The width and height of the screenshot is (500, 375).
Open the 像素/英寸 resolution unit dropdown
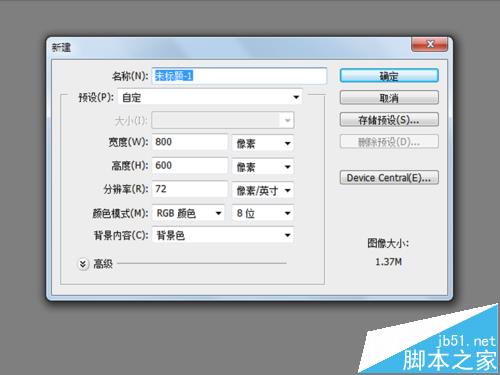(x=263, y=190)
